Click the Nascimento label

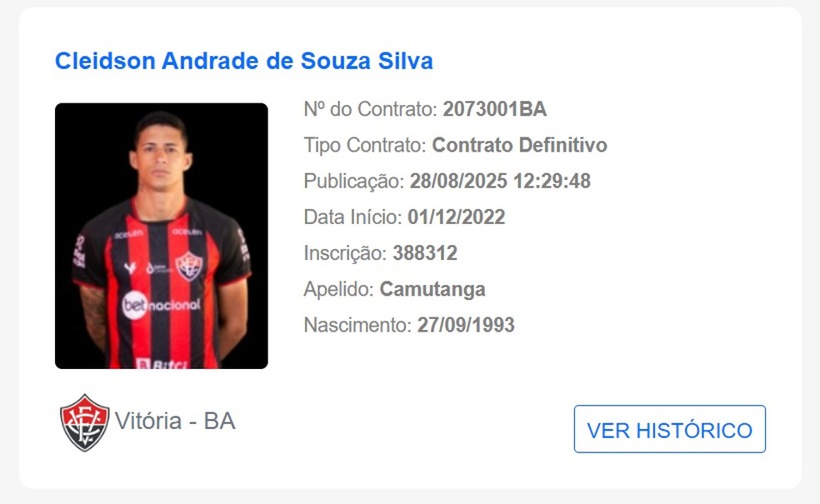(x=357, y=325)
